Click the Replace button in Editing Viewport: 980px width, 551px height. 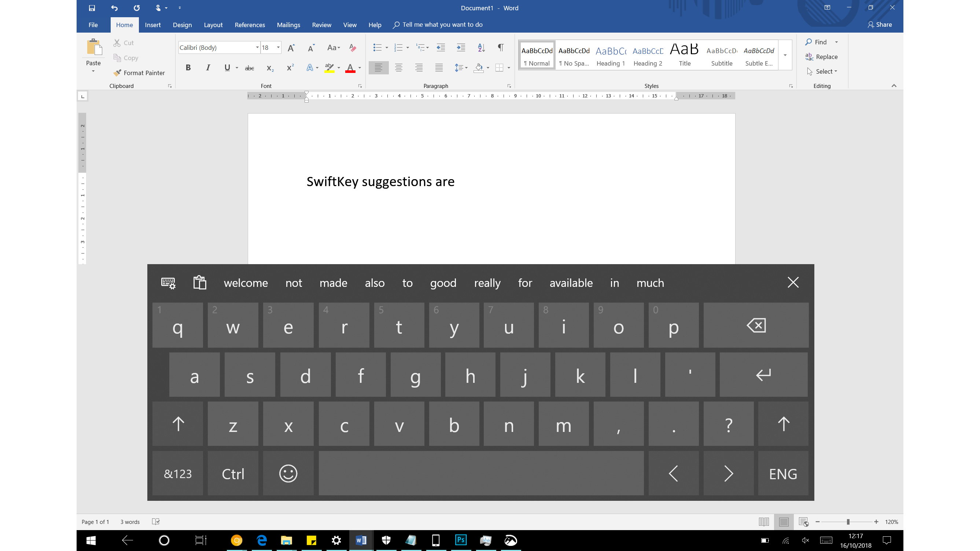coord(821,57)
